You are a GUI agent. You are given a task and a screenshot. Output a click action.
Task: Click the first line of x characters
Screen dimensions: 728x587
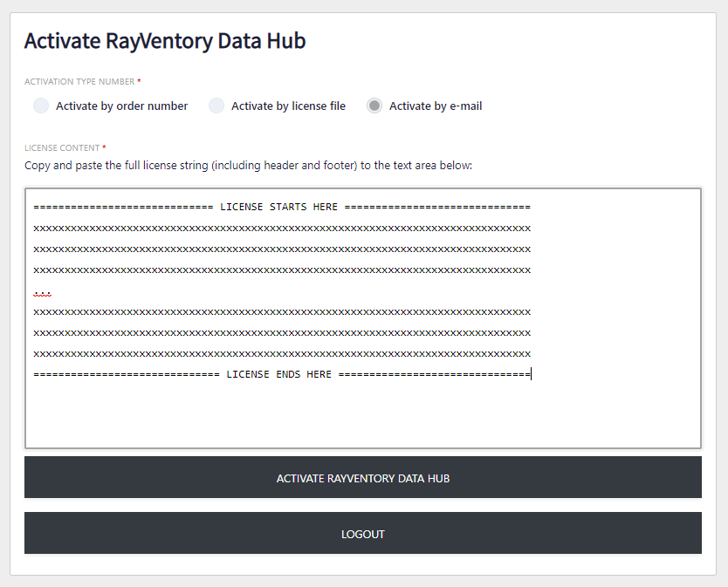[x=279, y=228]
